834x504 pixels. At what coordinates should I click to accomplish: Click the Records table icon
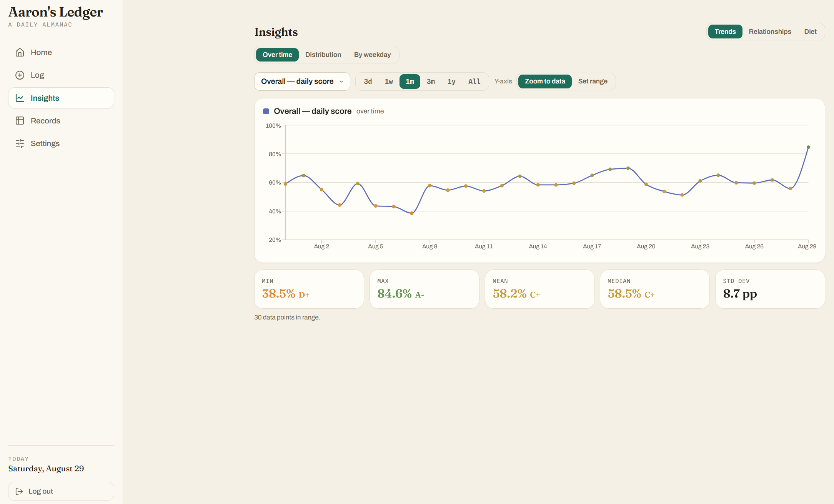[20, 121]
